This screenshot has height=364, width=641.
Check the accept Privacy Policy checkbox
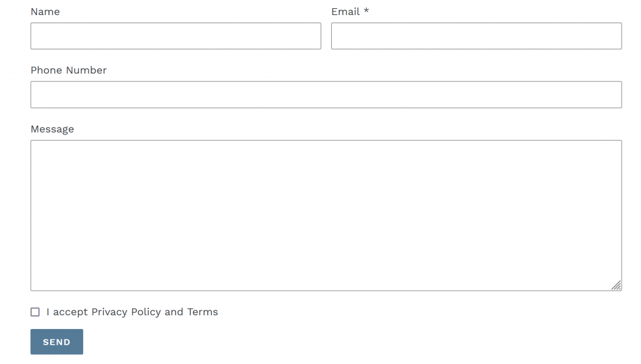[35, 311]
